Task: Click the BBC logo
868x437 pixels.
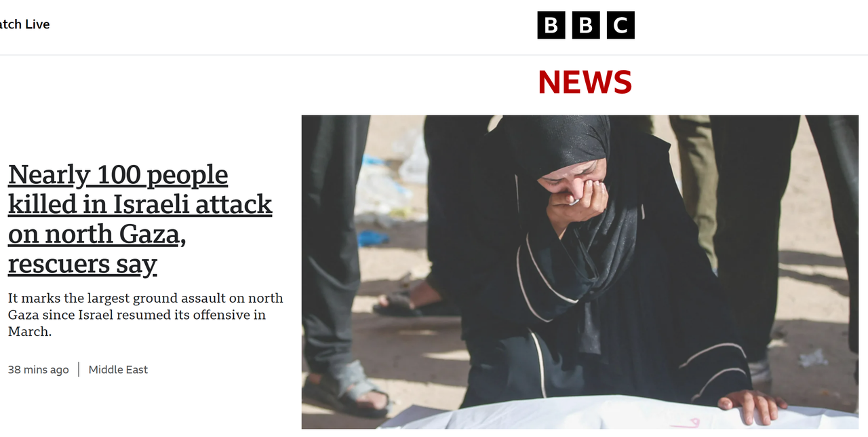Action: click(586, 25)
